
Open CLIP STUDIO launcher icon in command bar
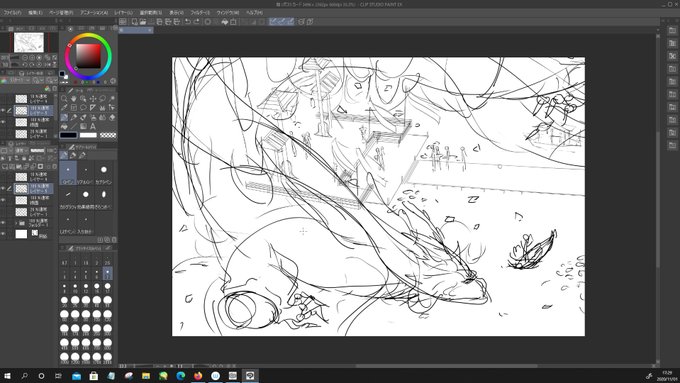point(123,22)
